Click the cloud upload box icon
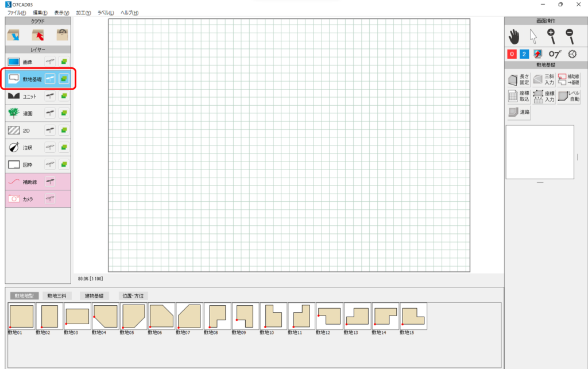Viewport: 588px width, 369px height. pos(38,35)
